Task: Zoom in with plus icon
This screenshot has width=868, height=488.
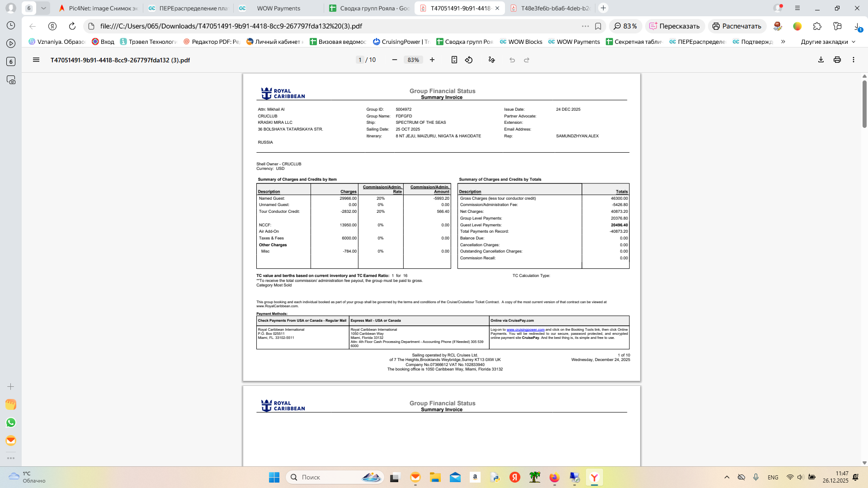Action: (432, 60)
